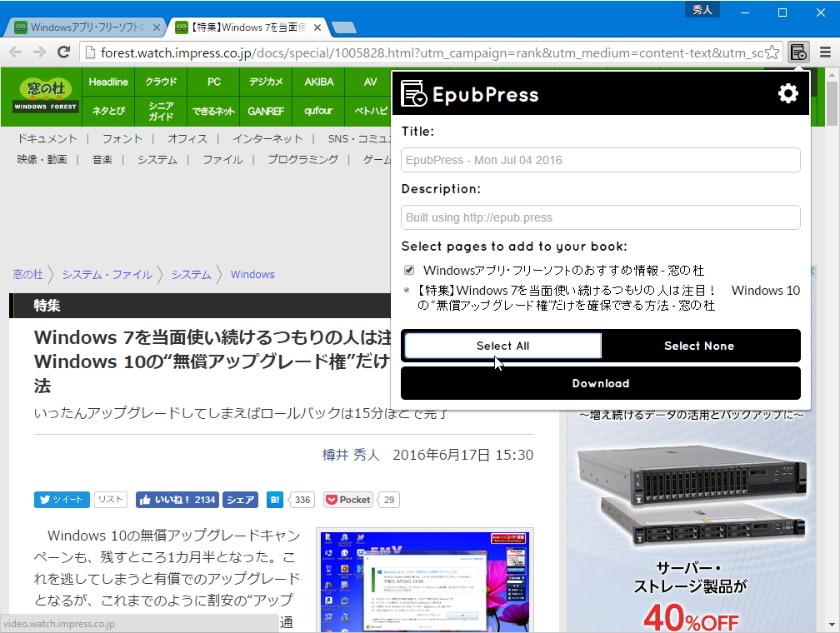Click the Hatena B! bookmark button
The width and height of the screenshot is (840, 633).
(275, 500)
